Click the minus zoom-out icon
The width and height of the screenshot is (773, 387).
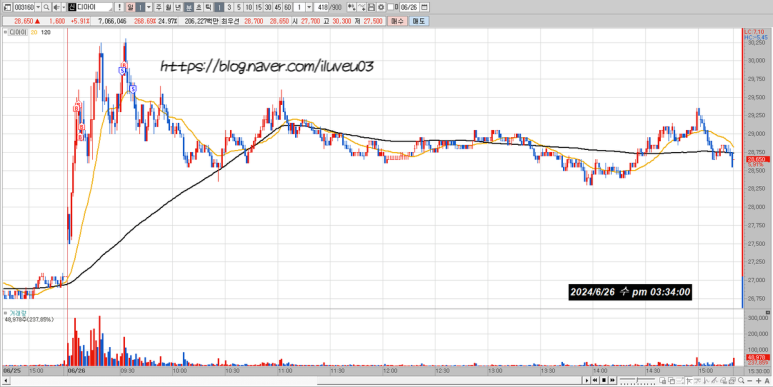click(x=750, y=380)
